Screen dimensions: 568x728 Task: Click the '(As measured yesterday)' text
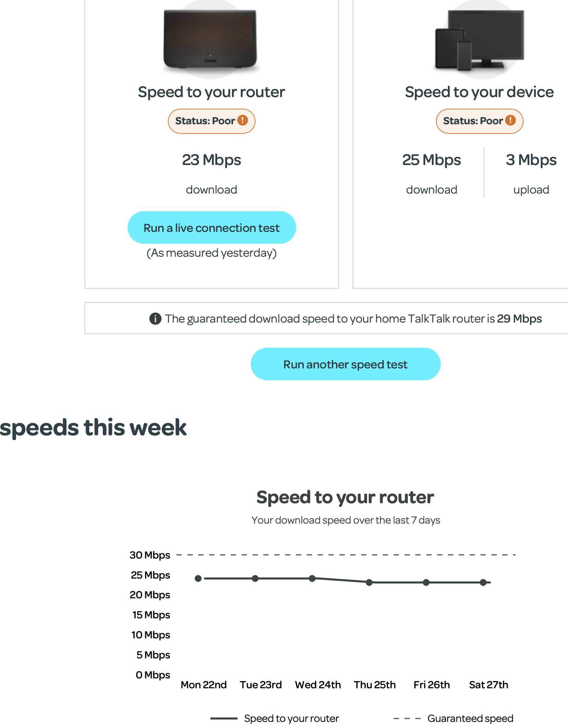[211, 253]
